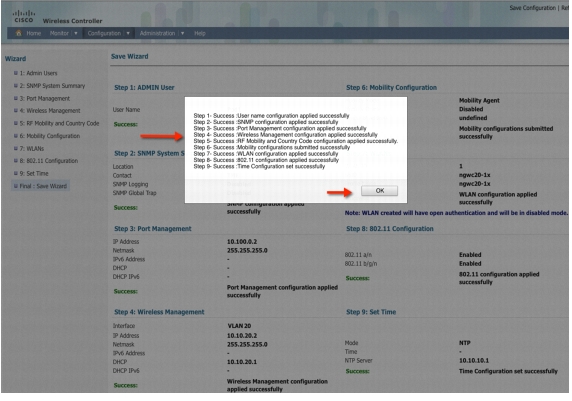Click the Step 1: ADMIN User heading

point(144,88)
